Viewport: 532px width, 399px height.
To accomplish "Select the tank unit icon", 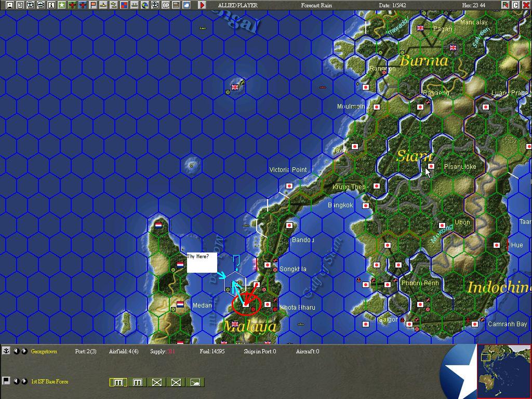I will pos(195,382).
